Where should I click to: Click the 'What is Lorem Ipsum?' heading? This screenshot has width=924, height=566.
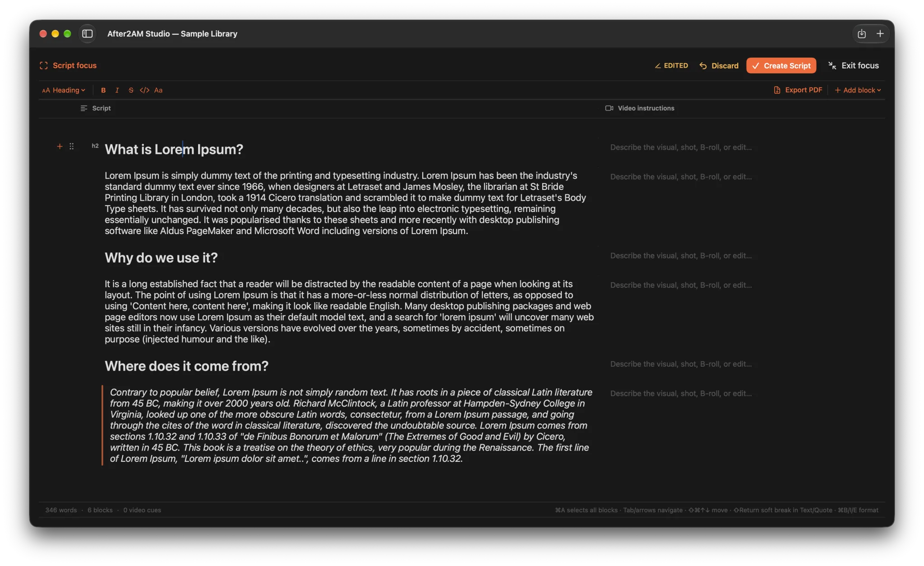click(174, 149)
